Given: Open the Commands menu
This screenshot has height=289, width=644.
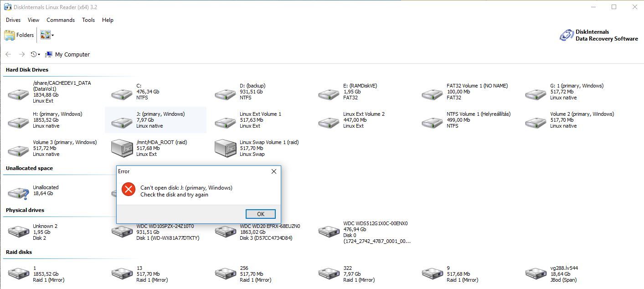Looking at the screenshot, I should coord(61,20).
